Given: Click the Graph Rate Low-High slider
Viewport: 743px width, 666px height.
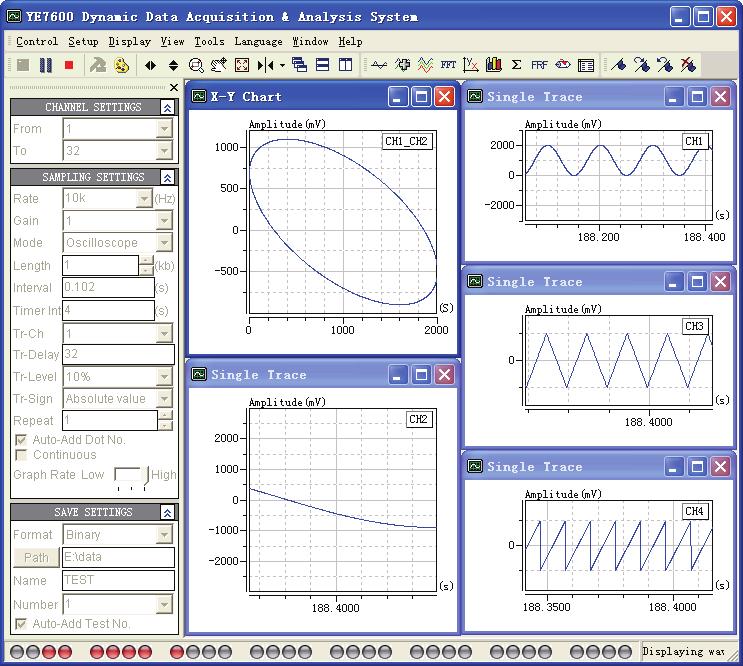Looking at the screenshot, I should pyautogui.click(x=131, y=477).
